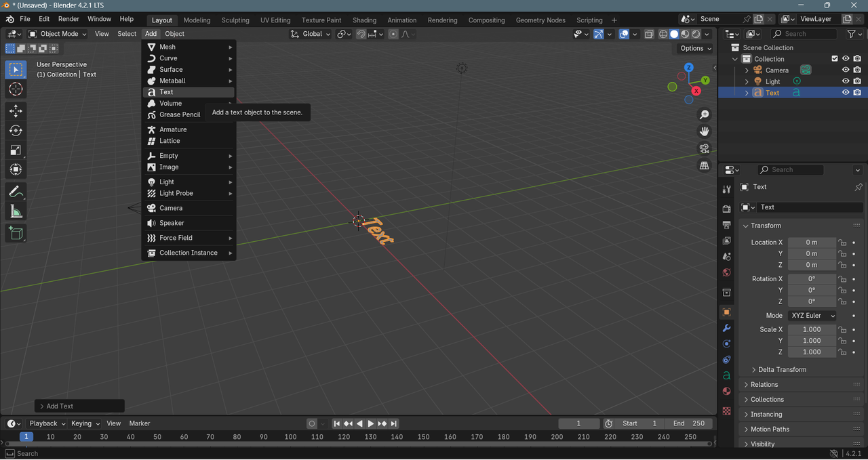Hide the Camera in viewport

coord(846,70)
